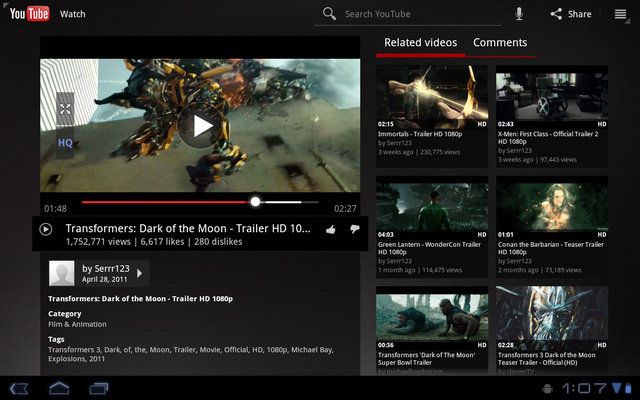Image resolution: width=640 pixels, height=400 pixels.
Task: Toggle HQ video quality
Action: point(65,143)
